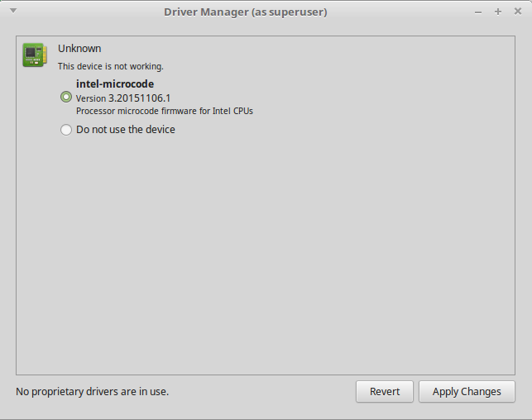Close the Driver Manager window

point(518,12)
